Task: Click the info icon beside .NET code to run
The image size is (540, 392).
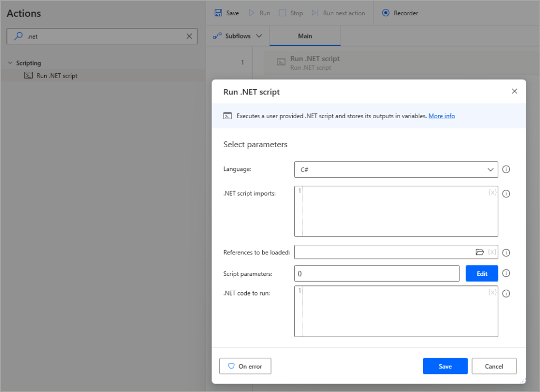Action: [506, 293]
